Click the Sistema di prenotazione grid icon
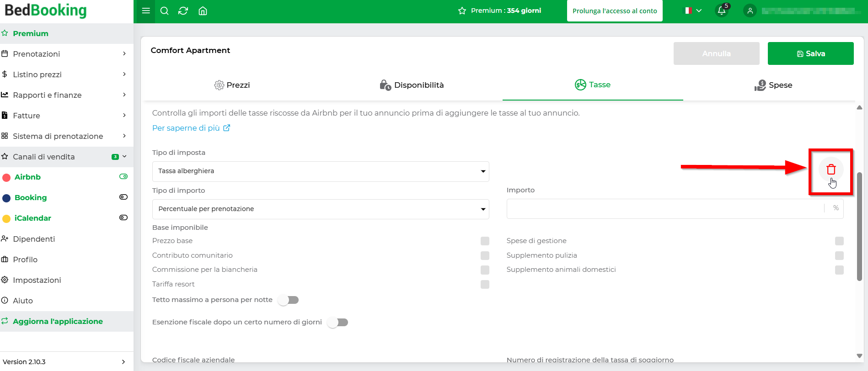868x371 pixels. point(5,136)
